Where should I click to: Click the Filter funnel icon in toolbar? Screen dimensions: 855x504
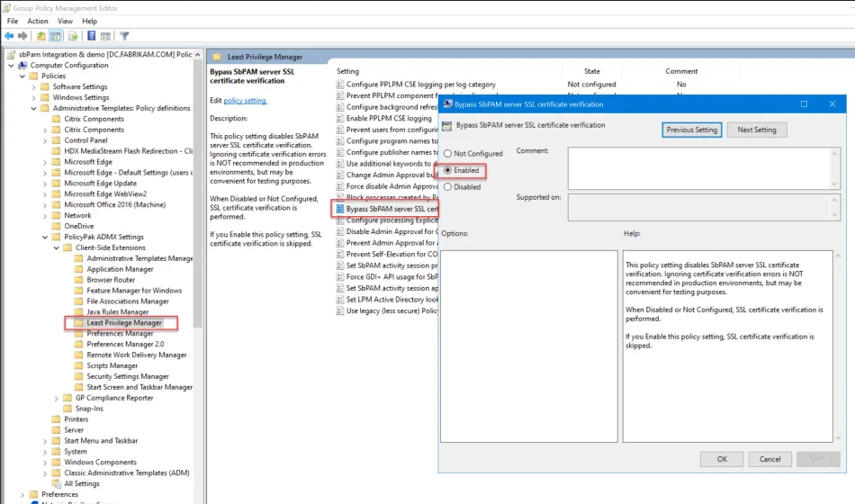(124, 36)
